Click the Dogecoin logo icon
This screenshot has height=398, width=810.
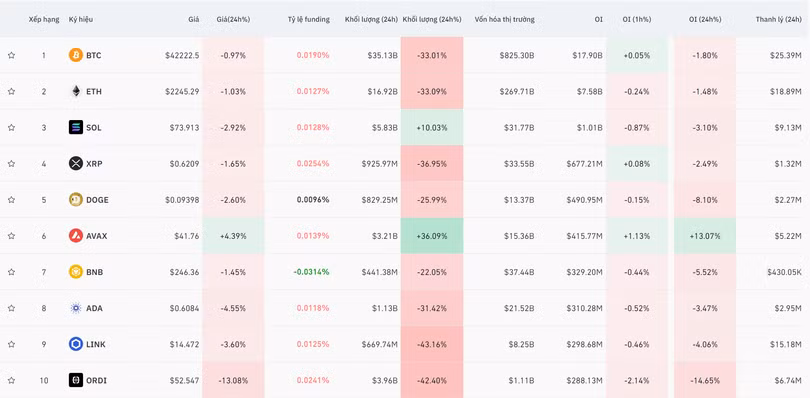[76, 200]
